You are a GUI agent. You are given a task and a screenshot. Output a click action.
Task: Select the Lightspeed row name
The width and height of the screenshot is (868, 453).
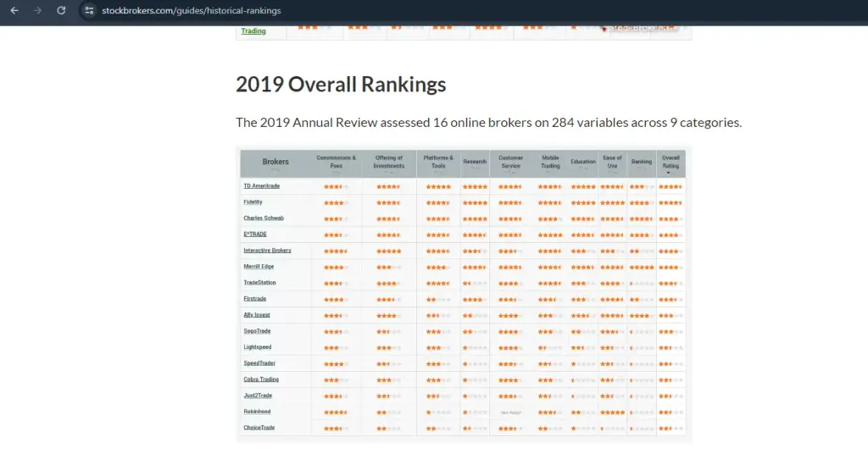click(258, 347)
